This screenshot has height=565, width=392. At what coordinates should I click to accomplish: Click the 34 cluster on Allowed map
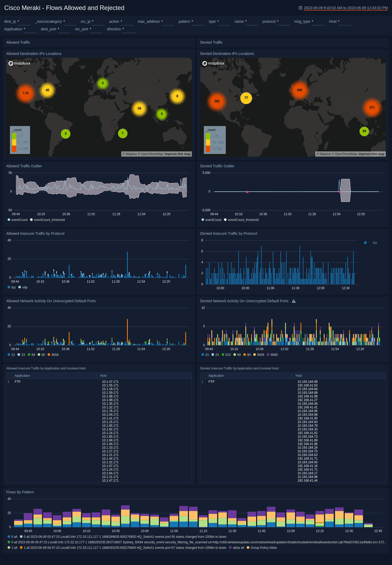[139, 108]
